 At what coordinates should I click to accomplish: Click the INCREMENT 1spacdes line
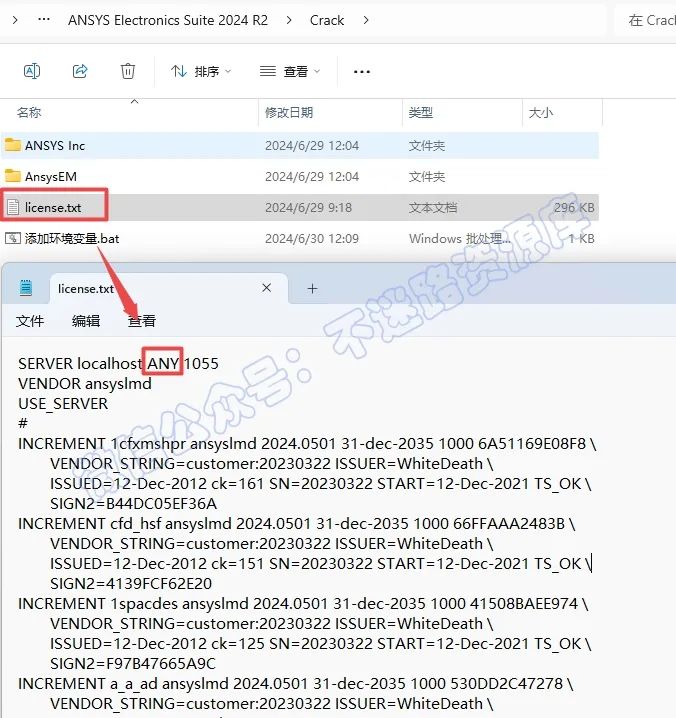click(x=303, y=604)
